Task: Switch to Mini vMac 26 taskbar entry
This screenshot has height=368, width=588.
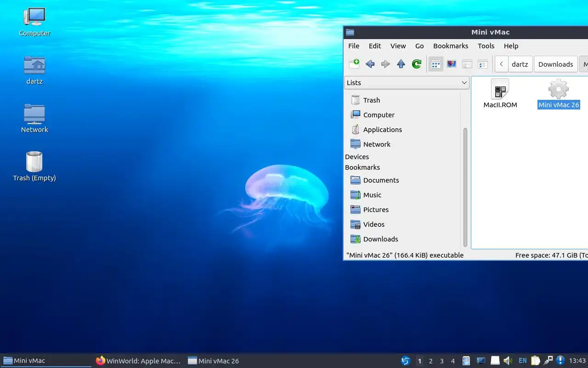Action: click(231, 361)
